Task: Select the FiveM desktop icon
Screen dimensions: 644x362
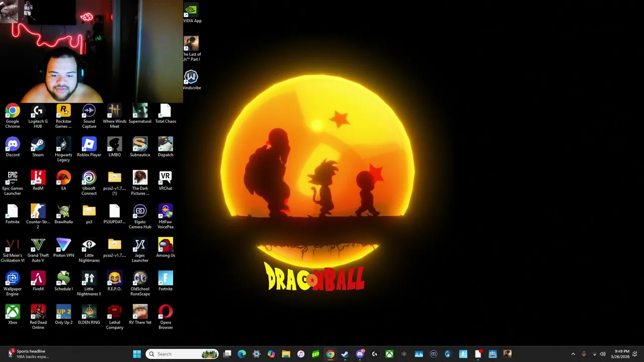Action: pos(38,282)
